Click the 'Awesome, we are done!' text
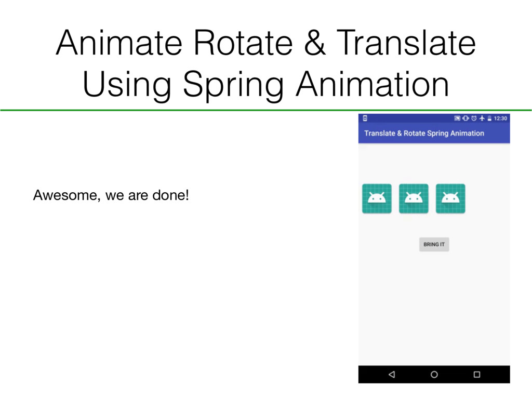 coord(111,195)
